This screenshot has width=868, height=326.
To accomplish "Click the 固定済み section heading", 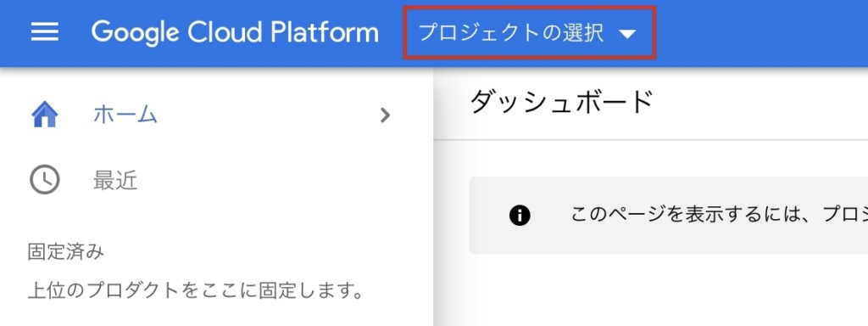I will tap(65, 252).
